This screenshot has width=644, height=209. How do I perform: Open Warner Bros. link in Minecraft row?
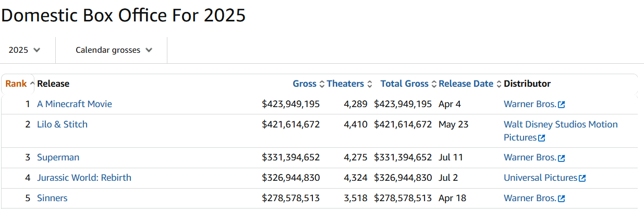coord(530,104)
